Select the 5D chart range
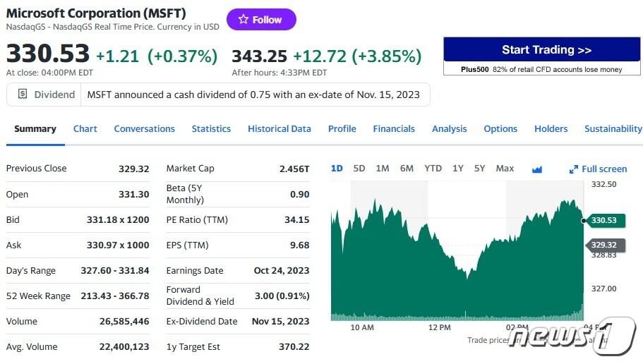This screenshot has width=643, height=364. (359, 168)
